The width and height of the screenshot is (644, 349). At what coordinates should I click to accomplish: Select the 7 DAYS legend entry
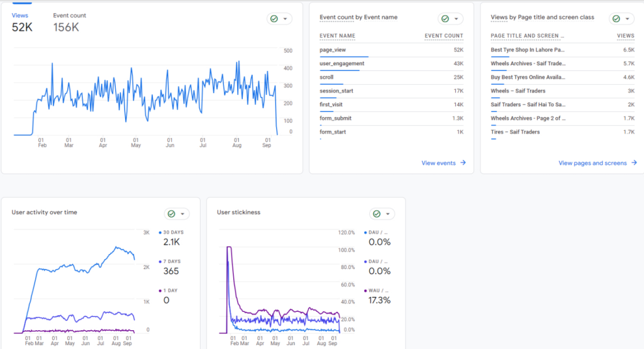(171, 261)
